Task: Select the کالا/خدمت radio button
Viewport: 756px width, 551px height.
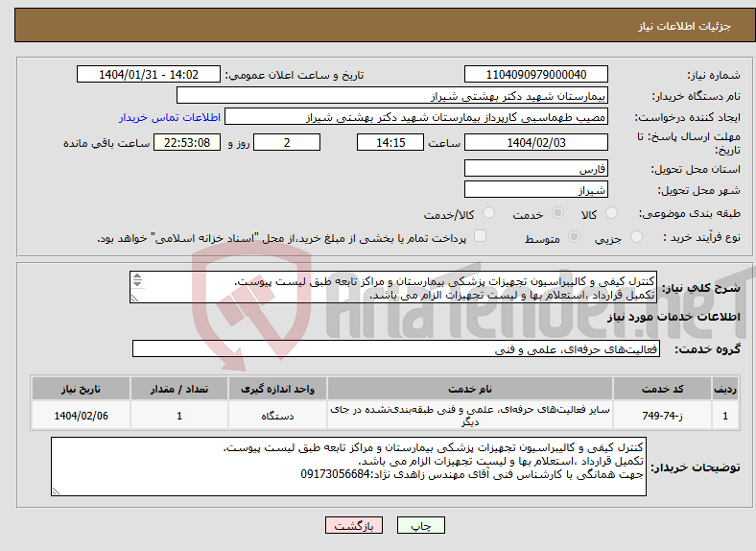Action: click(x=489, y=213)
